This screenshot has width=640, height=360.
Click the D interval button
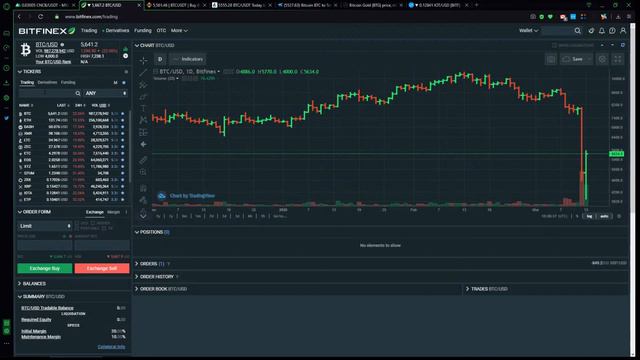tap(160, 59)
